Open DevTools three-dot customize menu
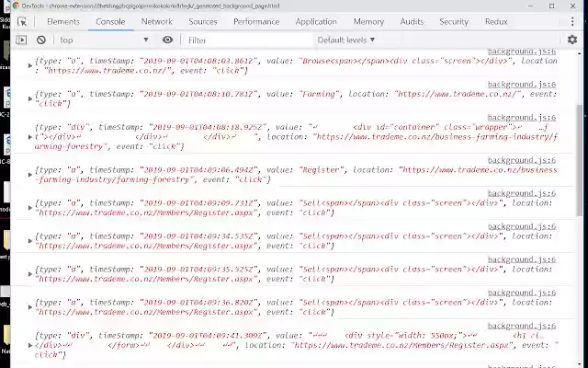 click(x=572, y=21)
